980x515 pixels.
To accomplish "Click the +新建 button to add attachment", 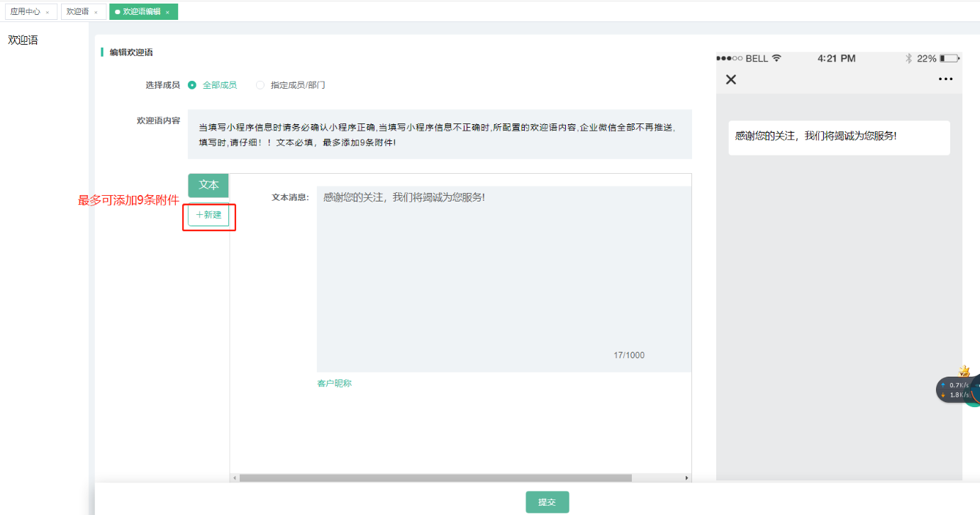I will pos(208,215).
